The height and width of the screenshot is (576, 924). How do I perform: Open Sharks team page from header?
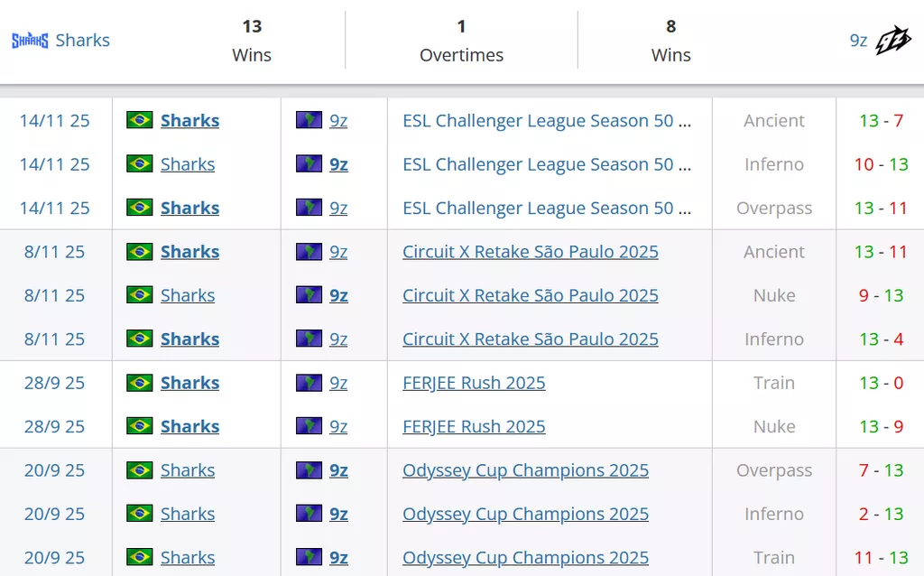click(82, 41)
